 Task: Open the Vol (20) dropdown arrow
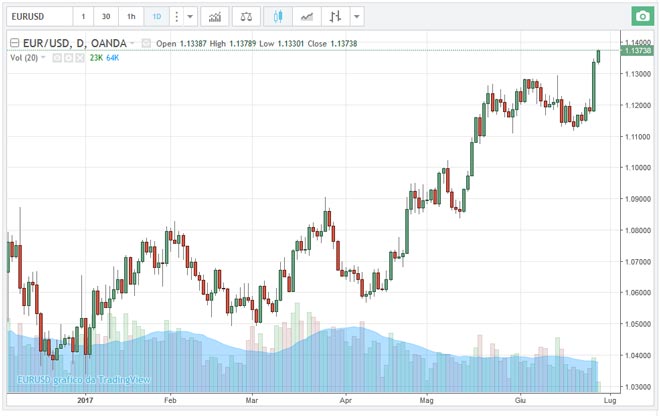point(43,58)
